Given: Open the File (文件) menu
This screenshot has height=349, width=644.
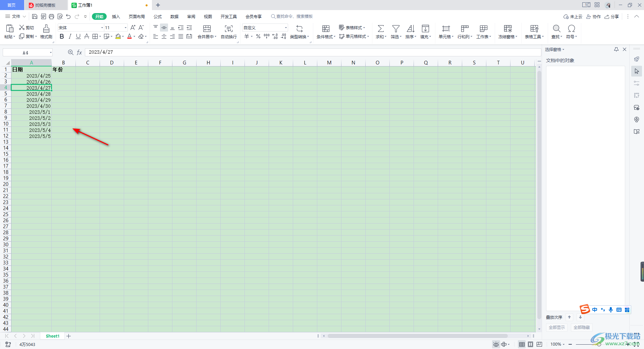Looking at the screenshot, I should point(15,16).
